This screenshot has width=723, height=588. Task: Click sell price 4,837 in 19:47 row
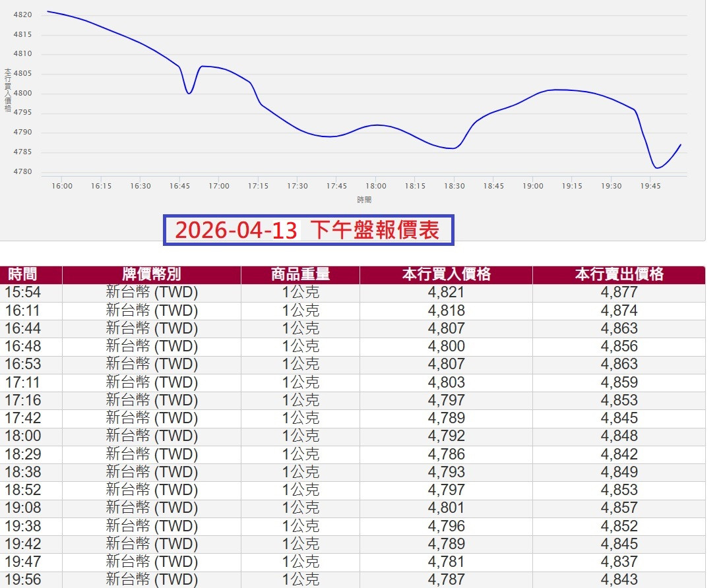click(x=619, y=562)
